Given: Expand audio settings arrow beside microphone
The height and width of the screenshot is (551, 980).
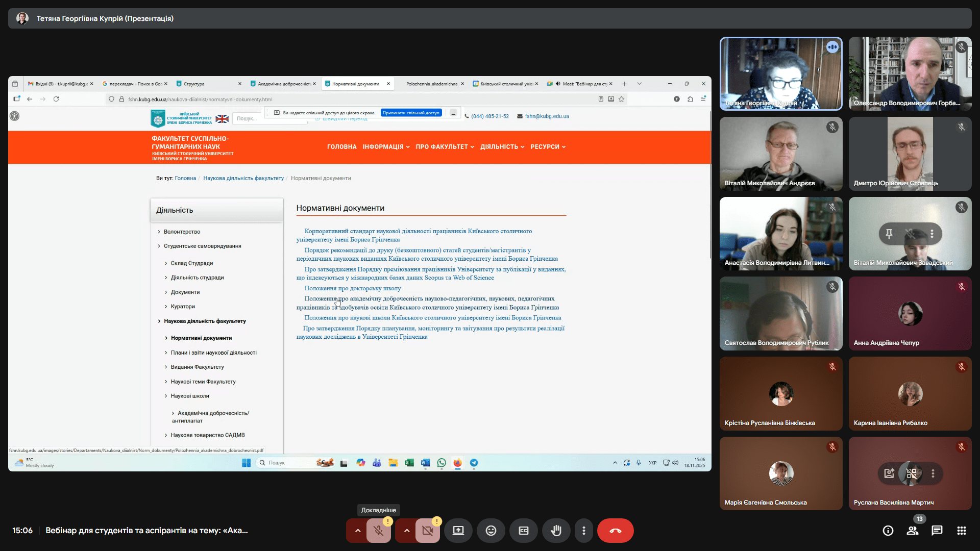Looking at the screenshot, I should pos(358,531).
